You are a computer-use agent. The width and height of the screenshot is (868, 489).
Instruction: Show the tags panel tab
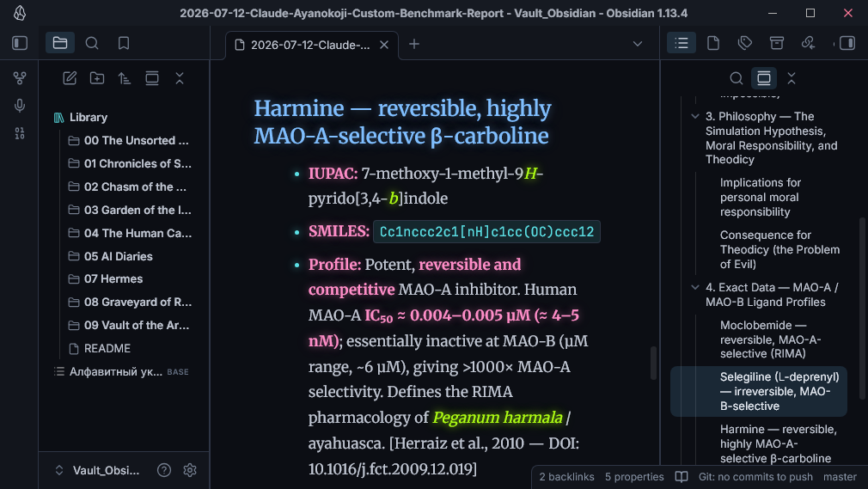[745, 43]
